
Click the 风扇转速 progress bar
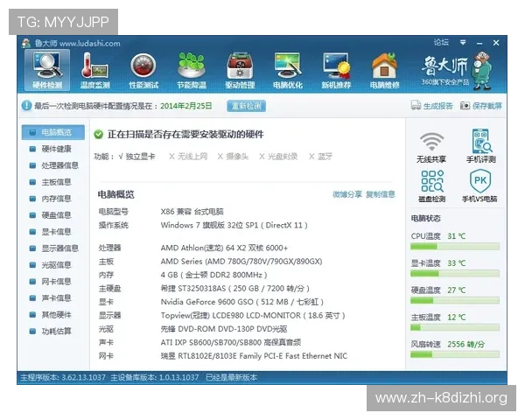(455, 354)
